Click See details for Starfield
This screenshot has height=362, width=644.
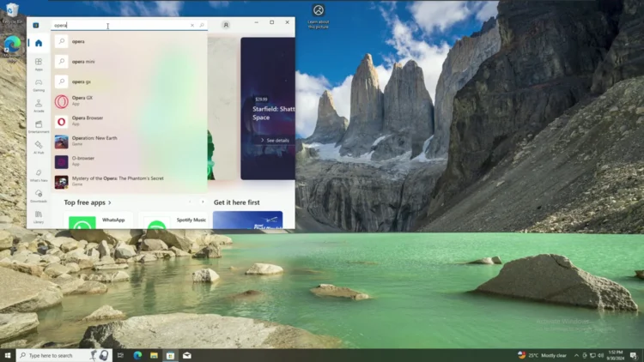click(275, 141)
